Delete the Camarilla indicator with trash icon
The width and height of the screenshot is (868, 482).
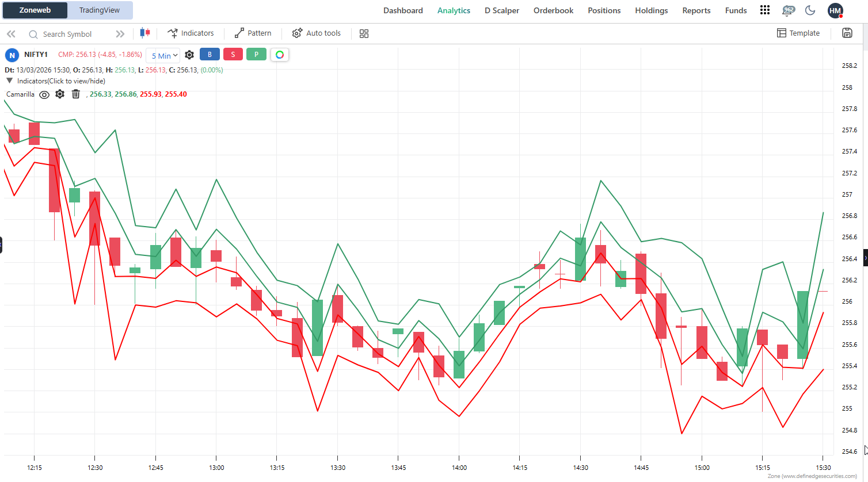tap(75, 94)
